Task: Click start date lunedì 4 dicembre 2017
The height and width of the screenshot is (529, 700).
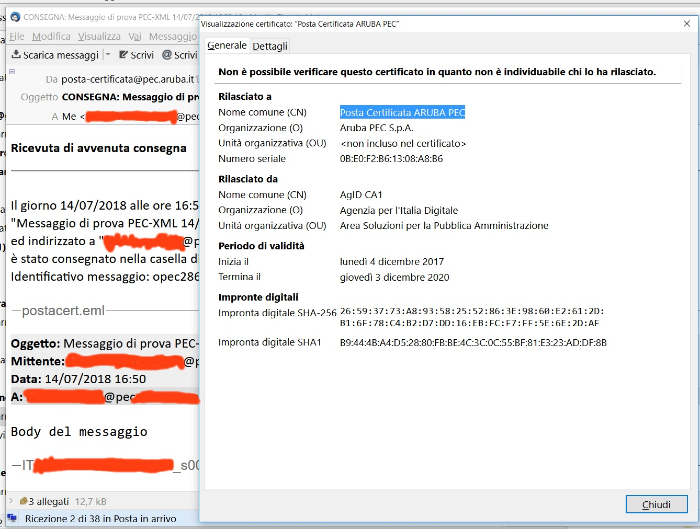Action: pyautogui.click(x=392, y=262)
